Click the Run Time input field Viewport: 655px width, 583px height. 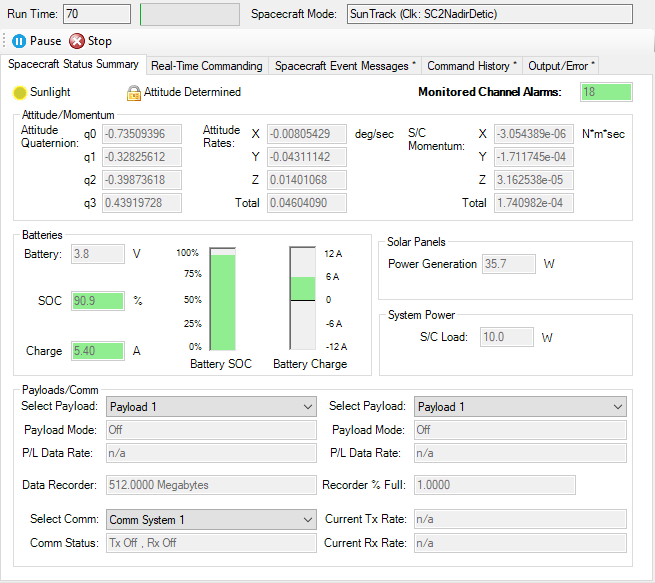(x=97, y=14)
